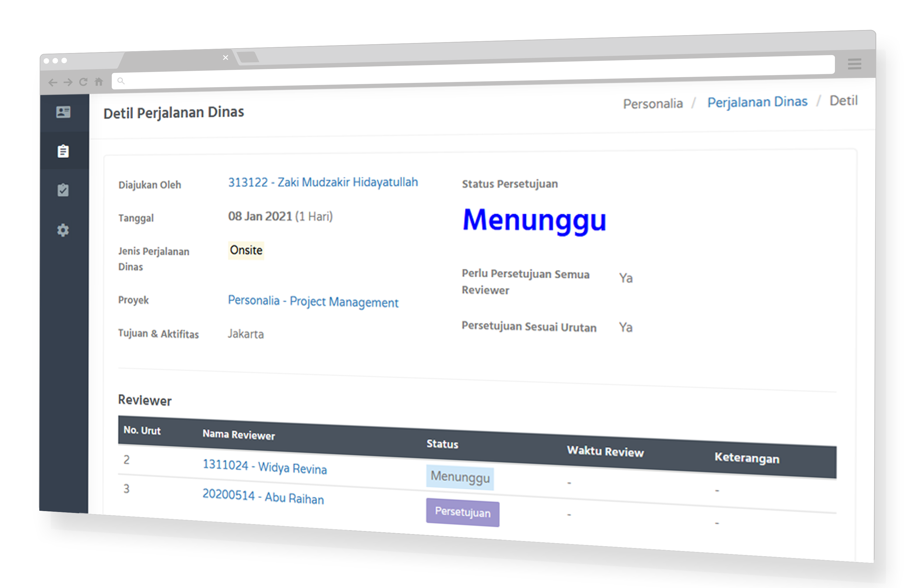This screenshot has width=919, height=588.
Task: Reload the page with refresh icon
Action: [x=83, y=82]
